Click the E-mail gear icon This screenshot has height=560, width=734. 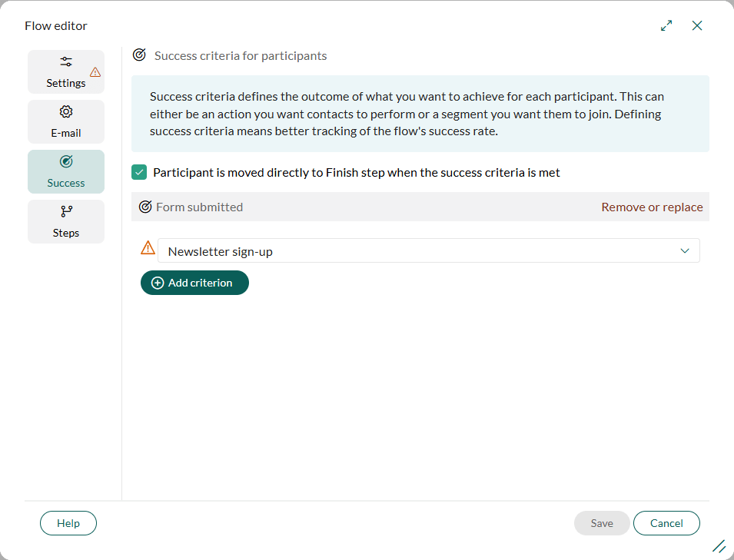pyautogui.click(x=66, y=112)
